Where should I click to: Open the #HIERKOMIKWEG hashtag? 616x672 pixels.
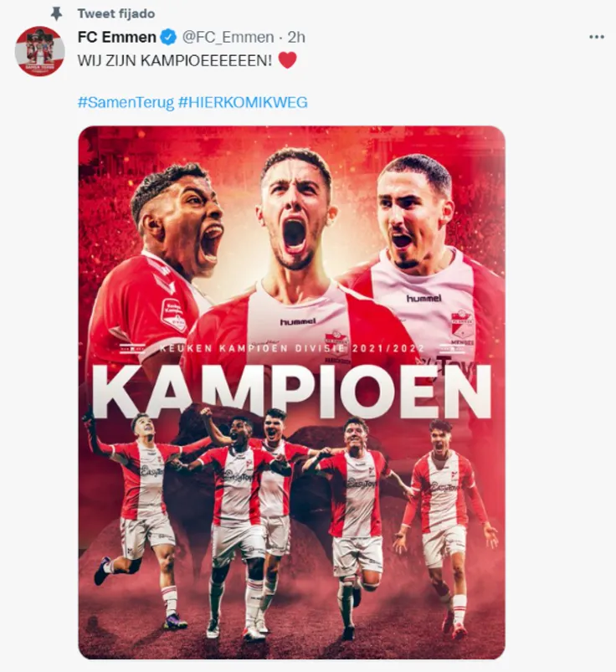pos(243,102)
